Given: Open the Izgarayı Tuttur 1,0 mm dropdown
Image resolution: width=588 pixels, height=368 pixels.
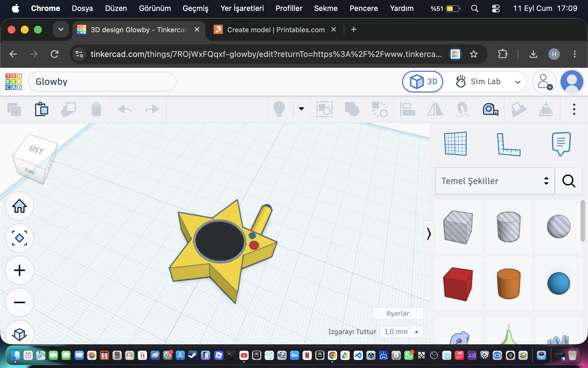Looking at the screenshot, I should tap(401, 332).
